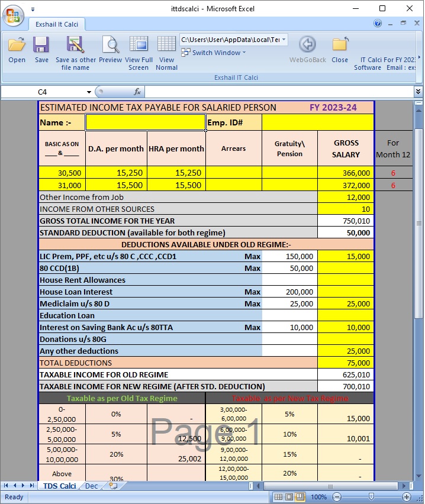Select Page Layout view in status bar
425x504 pixels.
289,497
